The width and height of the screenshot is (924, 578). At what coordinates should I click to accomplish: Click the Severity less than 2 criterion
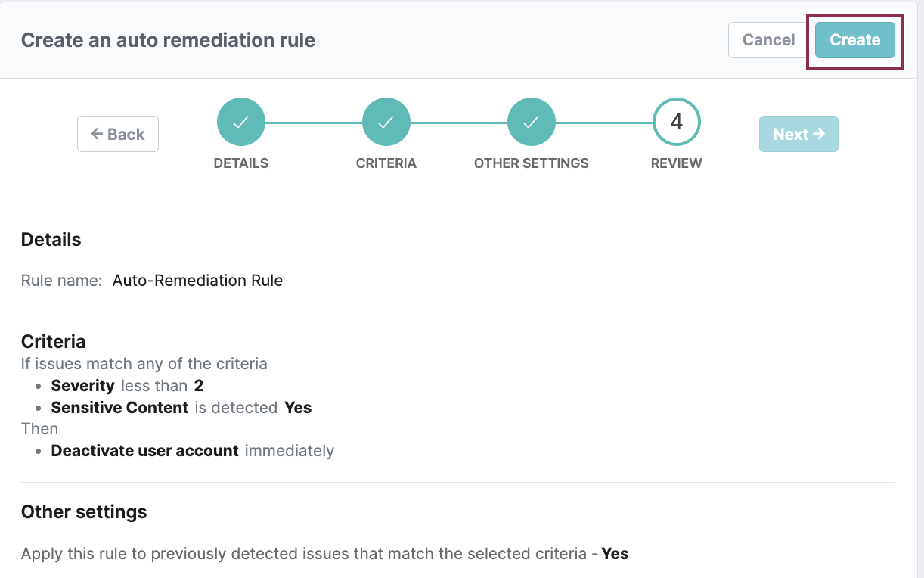click(127, 386)
